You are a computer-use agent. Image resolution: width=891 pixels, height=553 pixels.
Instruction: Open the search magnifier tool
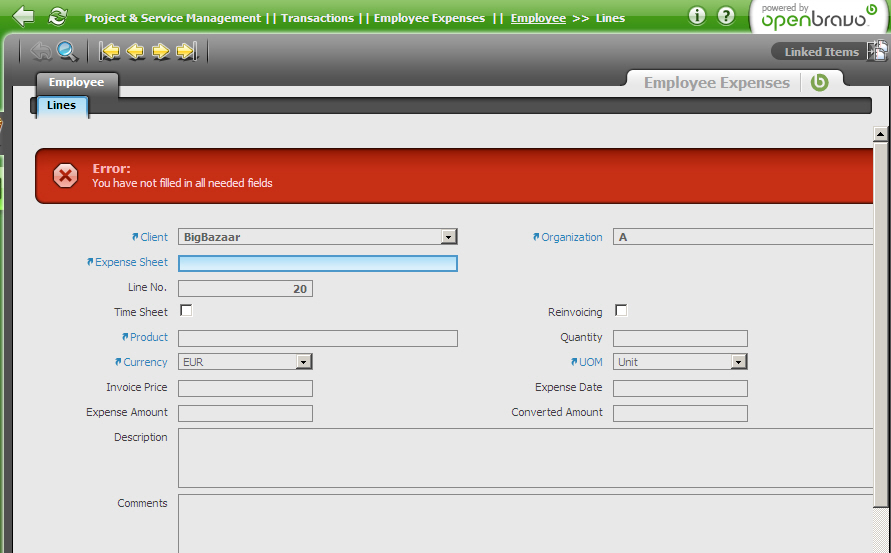click(67, 51)
